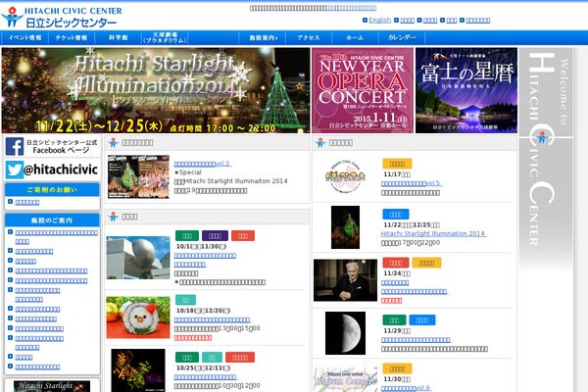Click the colorful neon artwork thumbnail
Image resolution: width=588 pixels, height=392 pixels.
coord(138,370)
